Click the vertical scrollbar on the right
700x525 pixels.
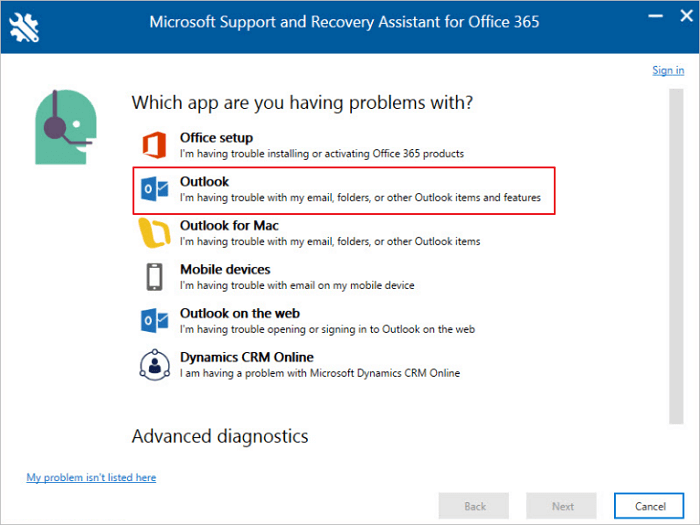coord(675,250)
